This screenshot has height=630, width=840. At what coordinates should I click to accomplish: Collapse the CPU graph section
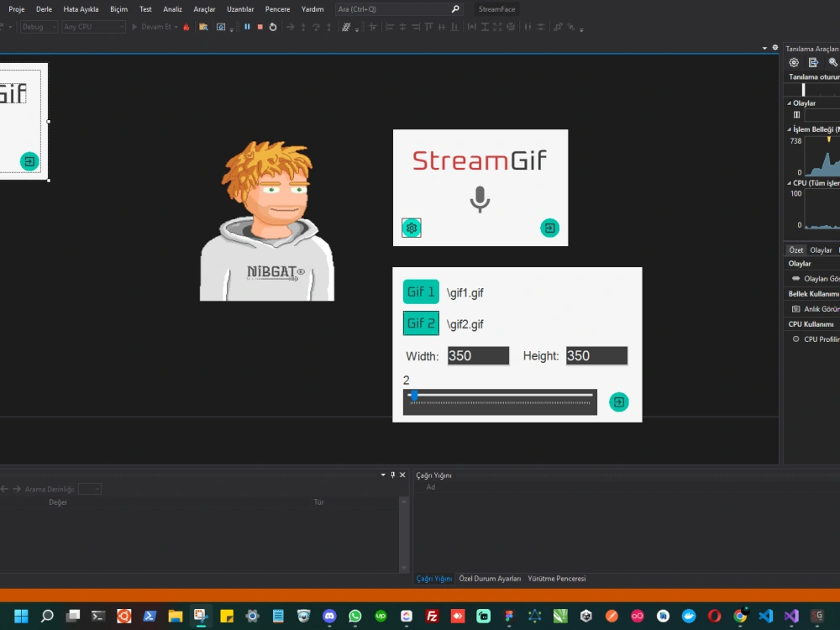pos(789,183)
